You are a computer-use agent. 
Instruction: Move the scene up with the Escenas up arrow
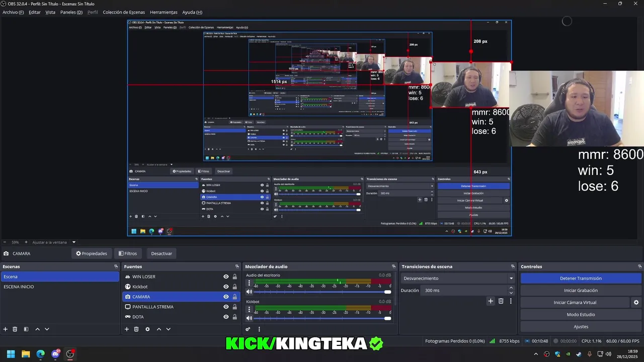click(37, 329)
